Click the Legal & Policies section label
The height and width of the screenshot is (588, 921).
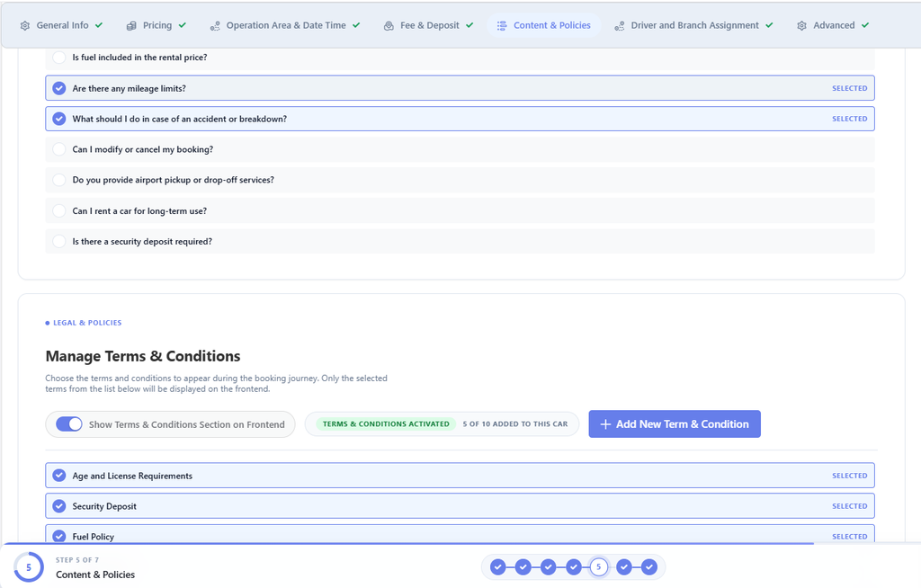tap(87, 323)
